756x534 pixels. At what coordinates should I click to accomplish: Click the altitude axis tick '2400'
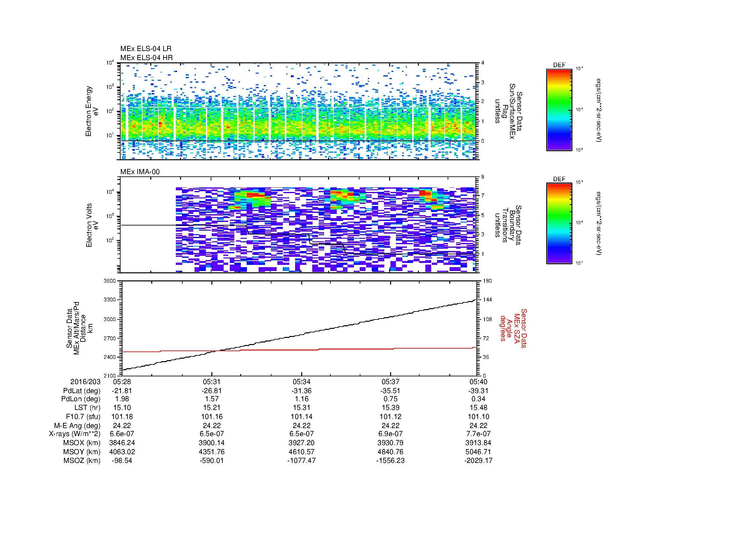[110, 357]
